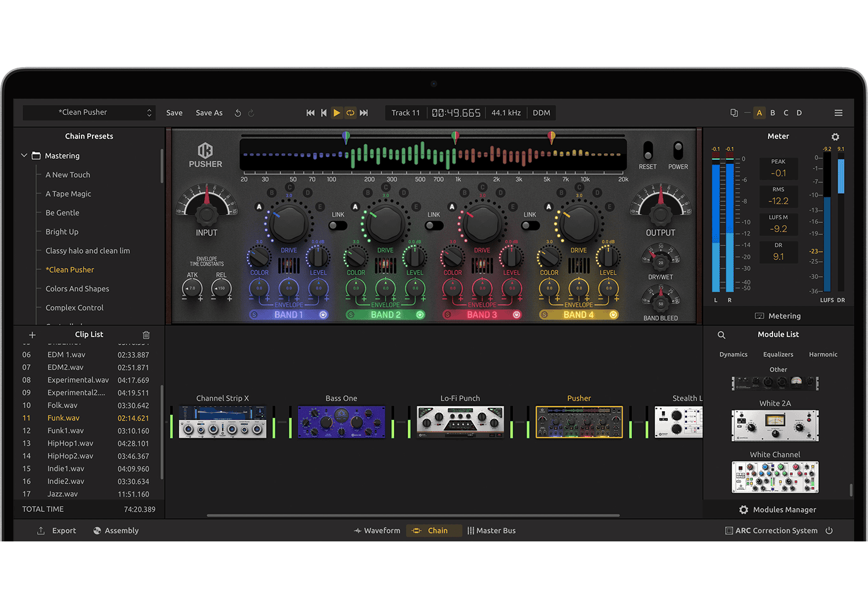Redo the last change
This screenshot has height=608, width=868.
(x=251, y=113)
